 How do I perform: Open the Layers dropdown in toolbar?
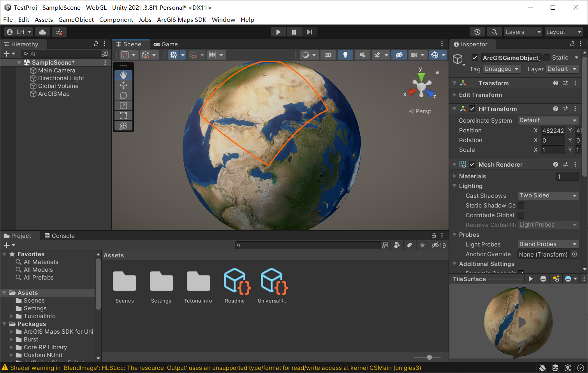tap(523, 32)
